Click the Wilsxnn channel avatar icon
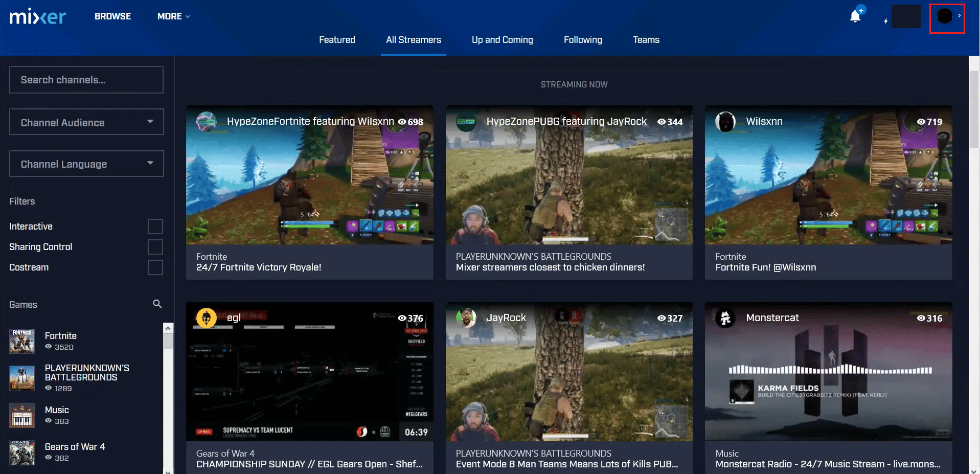The image size is (980, 474). tap(725, 122)
